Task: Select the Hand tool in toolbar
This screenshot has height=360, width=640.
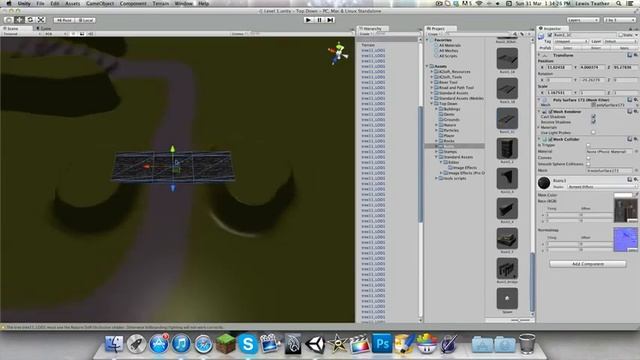Action: point(9,20)
